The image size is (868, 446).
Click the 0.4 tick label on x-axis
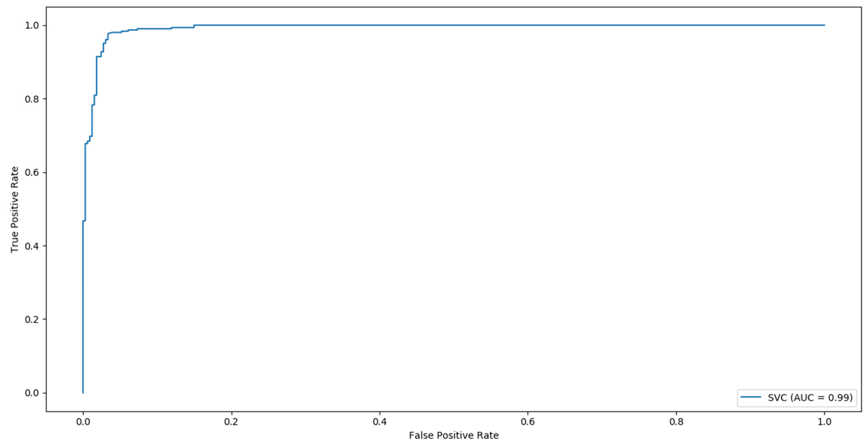379,421
